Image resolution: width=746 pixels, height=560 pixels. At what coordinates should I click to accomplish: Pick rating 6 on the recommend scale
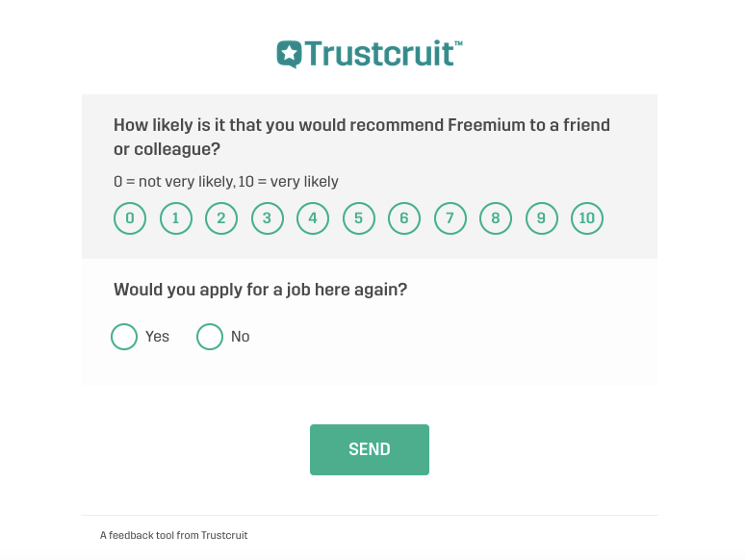[x=404, y=218]
